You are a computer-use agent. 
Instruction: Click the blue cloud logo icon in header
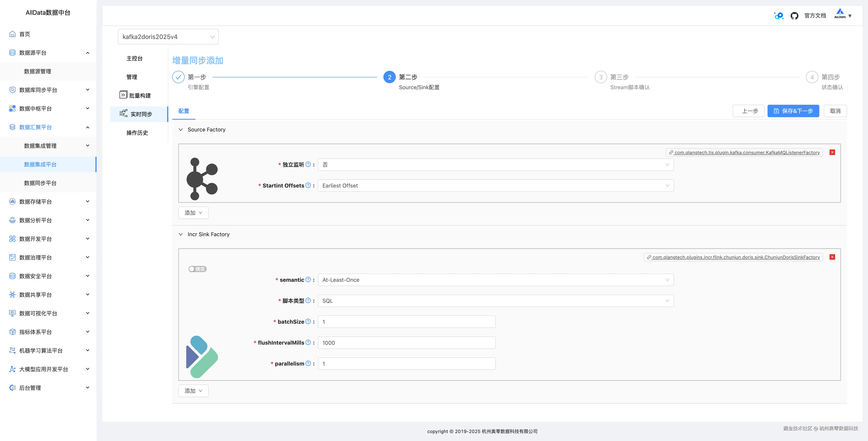(779, 16)
